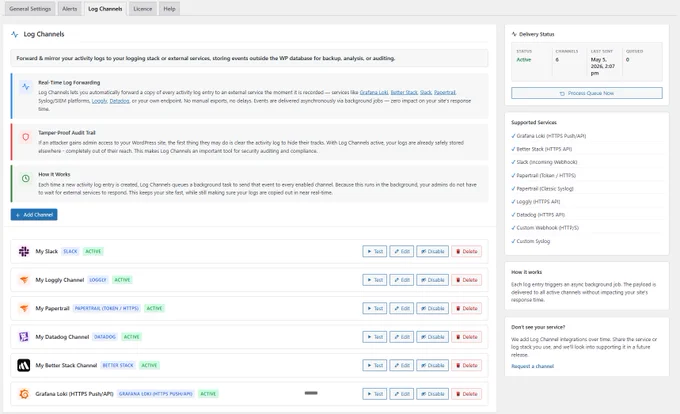Test the Grafana Loki channel
This screenshot has height=414, width=680.
pyautogui.click(x=375, y=394)
